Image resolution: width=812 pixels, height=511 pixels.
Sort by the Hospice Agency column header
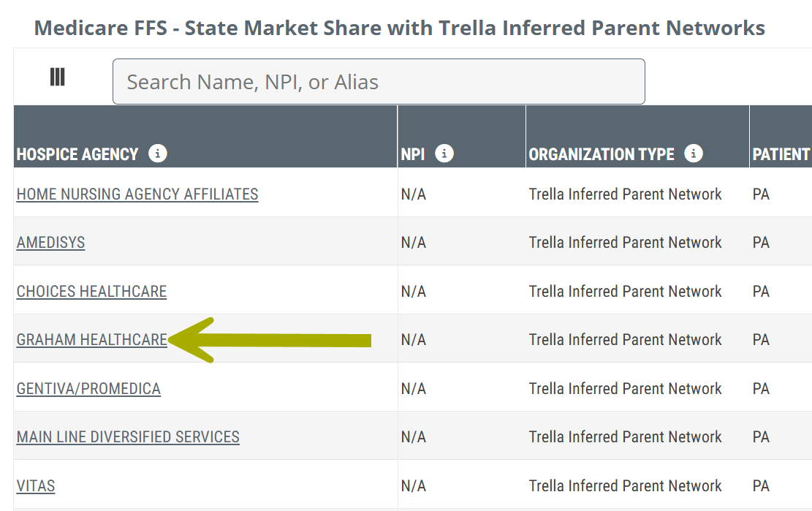[x=77, y=154]
